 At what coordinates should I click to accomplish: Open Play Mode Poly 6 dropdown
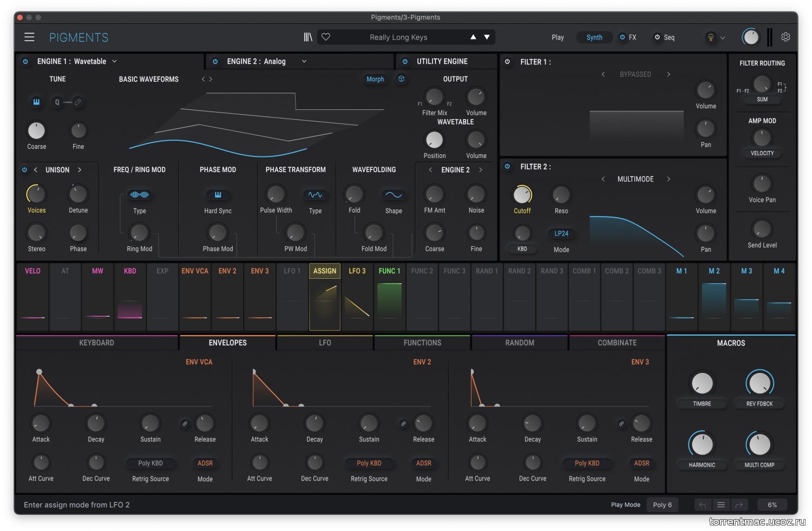coord(663,504)
